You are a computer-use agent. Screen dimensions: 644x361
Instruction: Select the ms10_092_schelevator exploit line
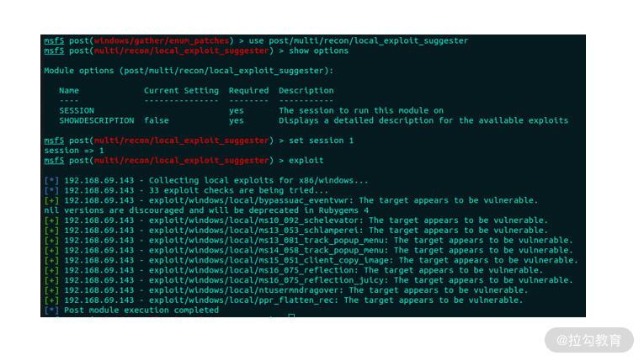(x=295, y=220)
